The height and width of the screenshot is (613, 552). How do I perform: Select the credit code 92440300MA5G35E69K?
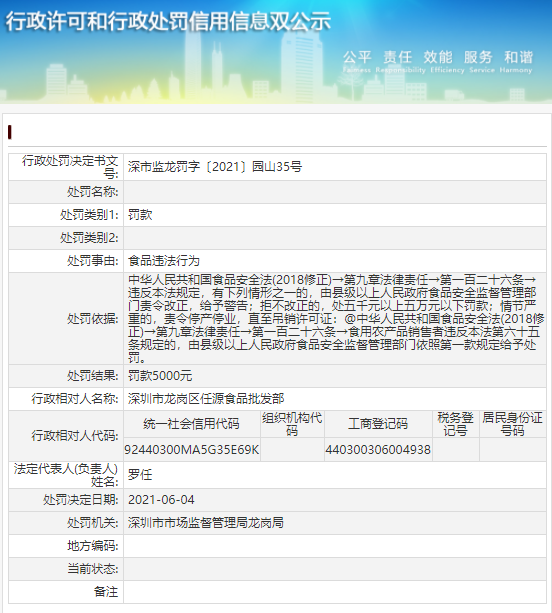click(x=192, y=450)
